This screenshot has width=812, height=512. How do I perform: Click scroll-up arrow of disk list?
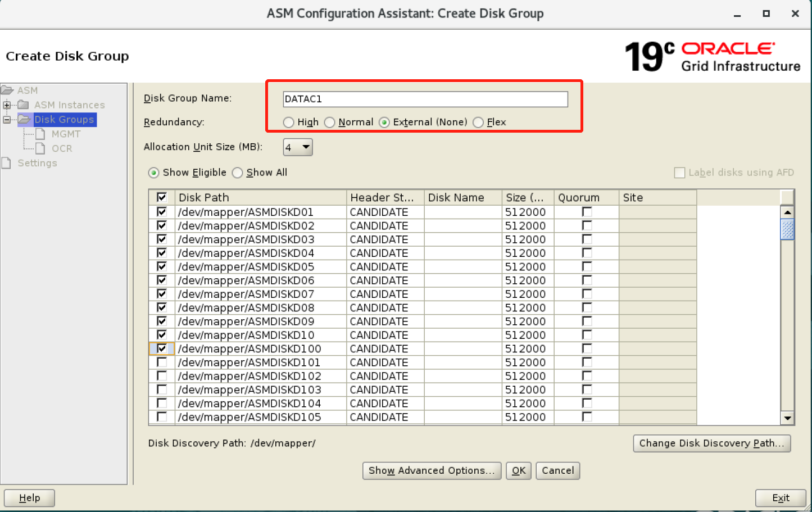(787, 212)
